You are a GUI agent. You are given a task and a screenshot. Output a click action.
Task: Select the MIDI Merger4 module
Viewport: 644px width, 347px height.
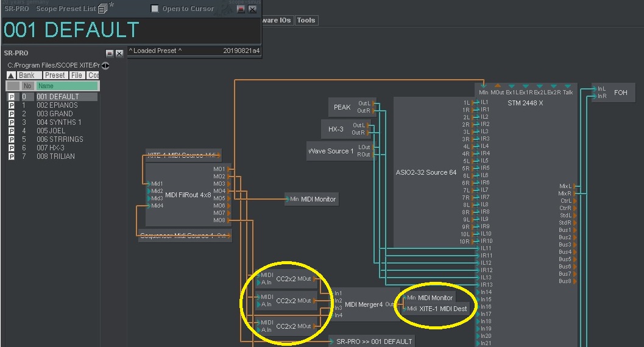point(364,304)
